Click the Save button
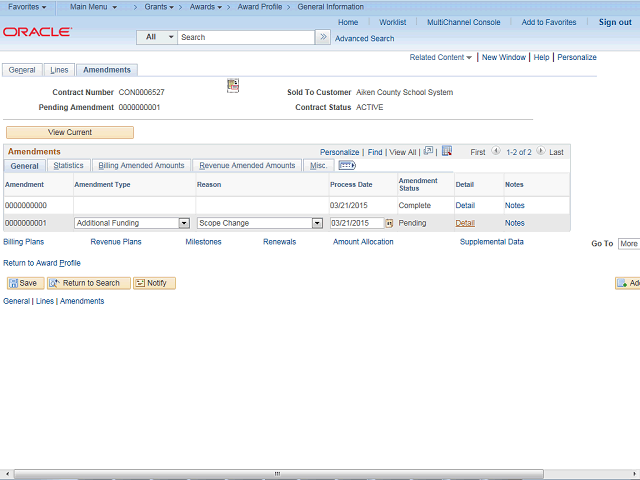 tap(25, 283)
